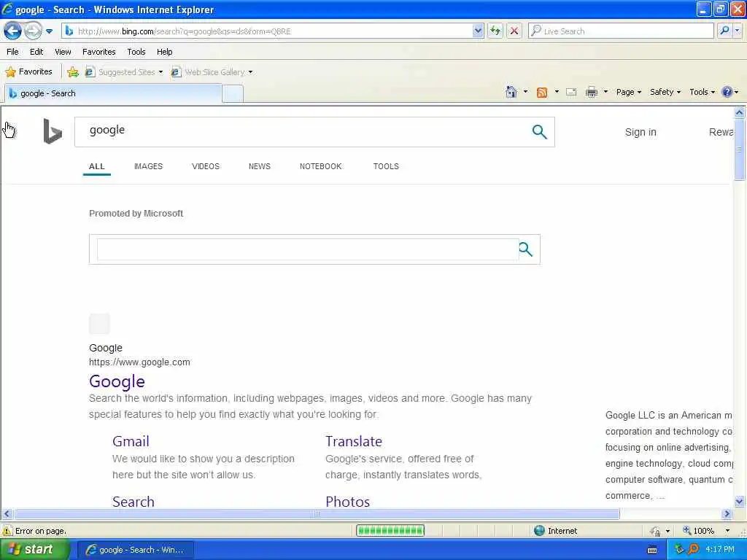The height and width of the screenshot is (560, 747).
Task: Click vertical scrollbar up arrow
Action: 740,113
